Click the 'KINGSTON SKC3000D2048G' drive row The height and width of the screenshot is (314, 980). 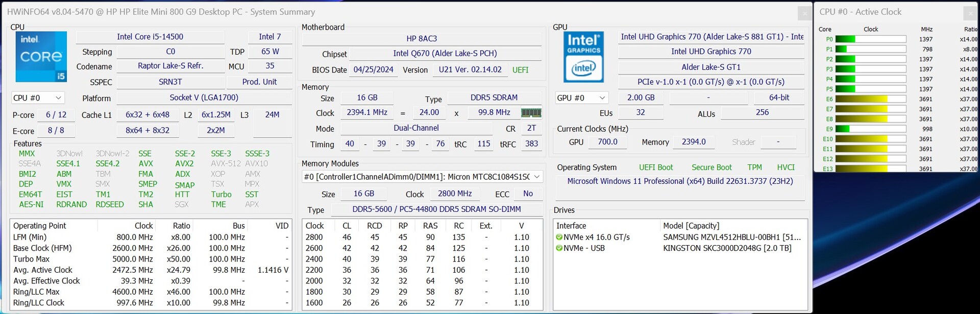coord(680,248)
